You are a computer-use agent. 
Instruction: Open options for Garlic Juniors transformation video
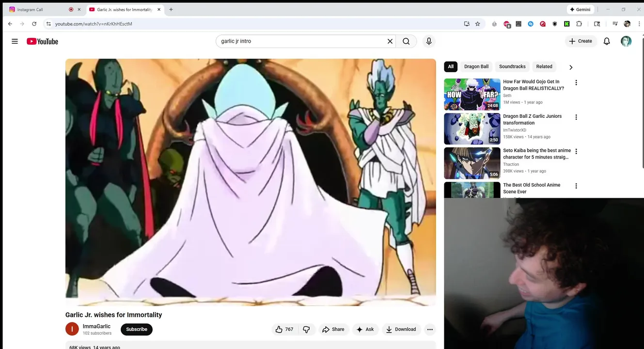coord(576,117)
